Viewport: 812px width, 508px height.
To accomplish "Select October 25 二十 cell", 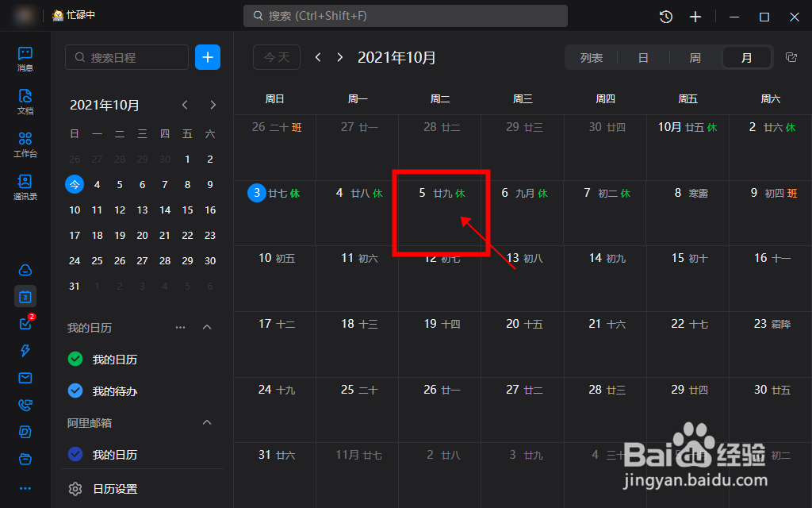I will (x=358, y=410).
